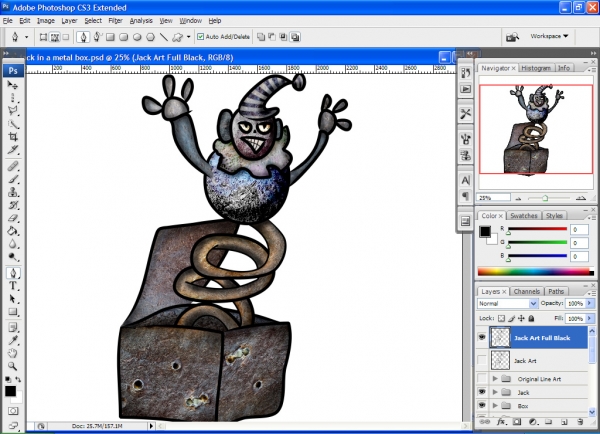The height and width of the screenshot is (434, 600).
Task: Select the Lasso tool
Action: point(13,111)
